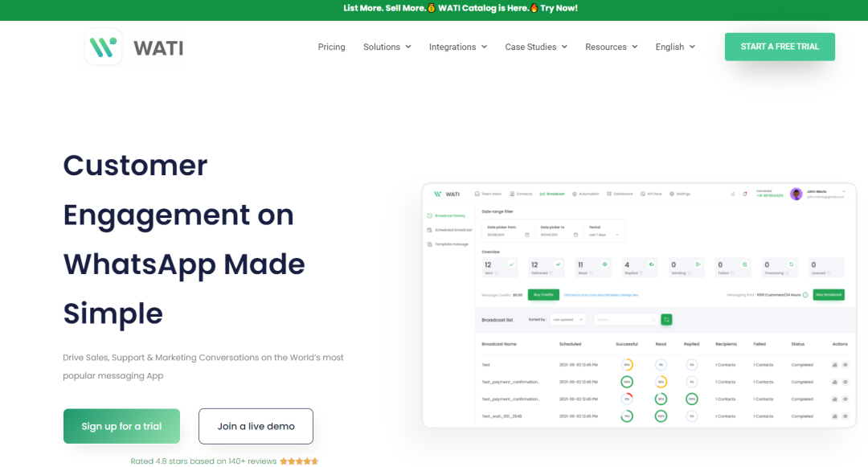Click Successful progress ring for Test row
The image size is (868, 467).
[627, 365]
